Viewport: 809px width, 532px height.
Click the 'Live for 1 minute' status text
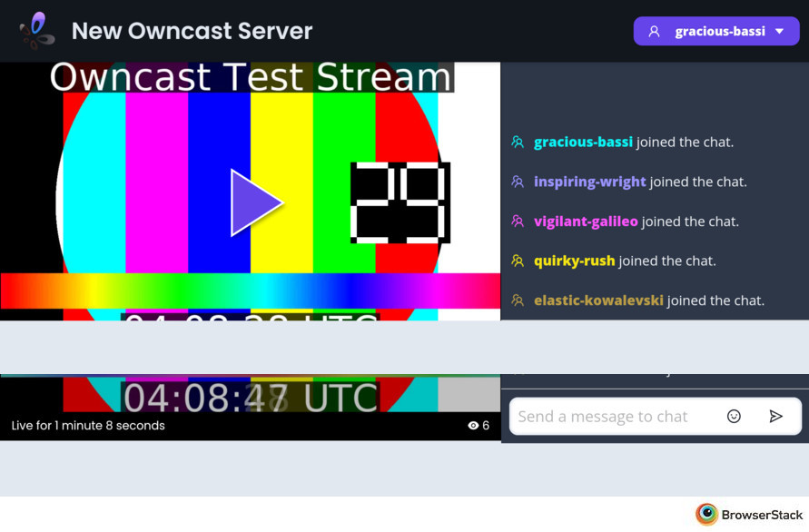pyautogui.click(x=88, y=426)
